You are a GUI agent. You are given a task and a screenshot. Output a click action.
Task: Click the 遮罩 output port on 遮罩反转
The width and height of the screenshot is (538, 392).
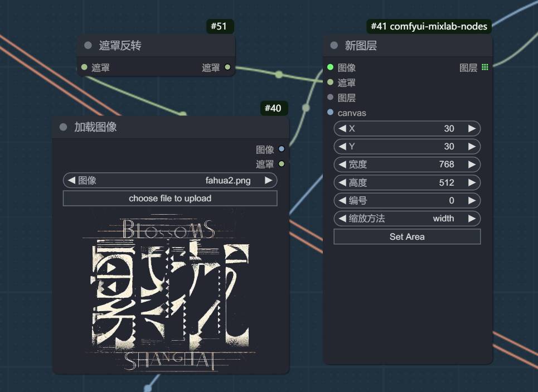pyautogui.click(x=227, y=67)
